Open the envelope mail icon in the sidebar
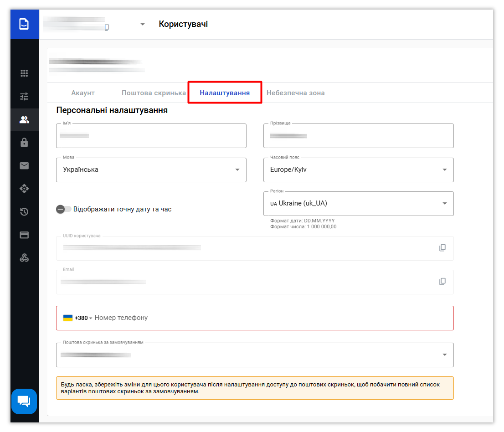The width and height of the screenshot is (504, 432). tap(25, 166)
